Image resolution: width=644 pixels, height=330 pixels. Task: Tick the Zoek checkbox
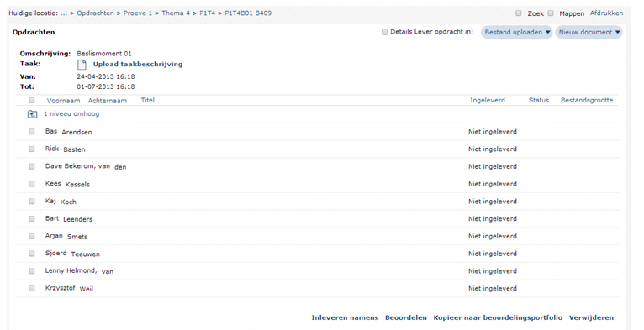[519, 13]
